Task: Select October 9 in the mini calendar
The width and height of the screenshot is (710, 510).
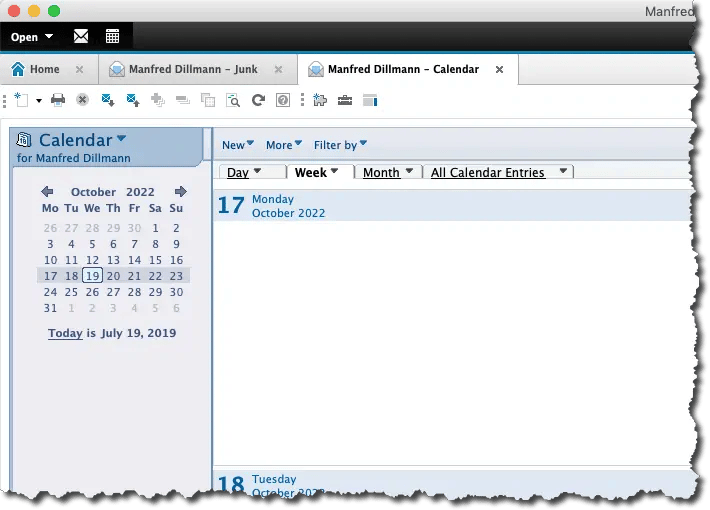Action: 176,244
